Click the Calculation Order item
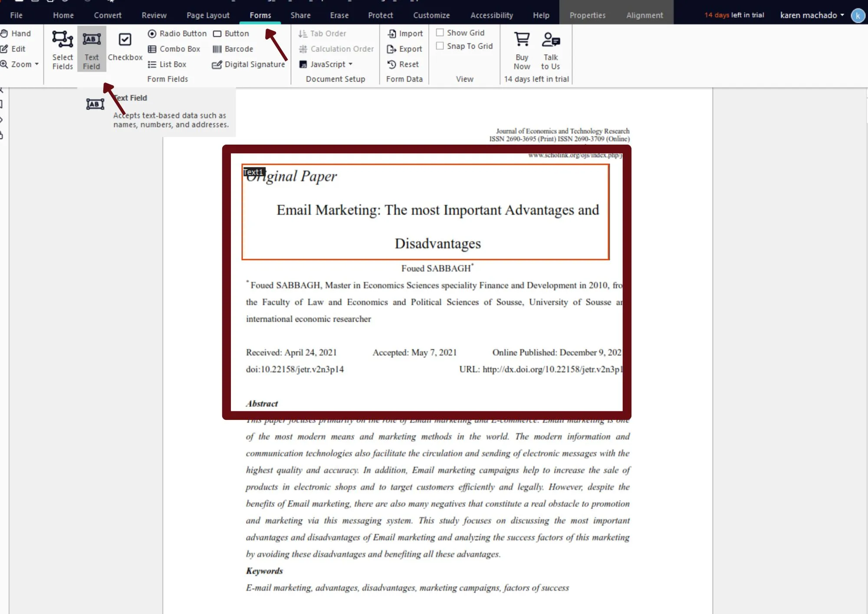 [x=343, y=49]
